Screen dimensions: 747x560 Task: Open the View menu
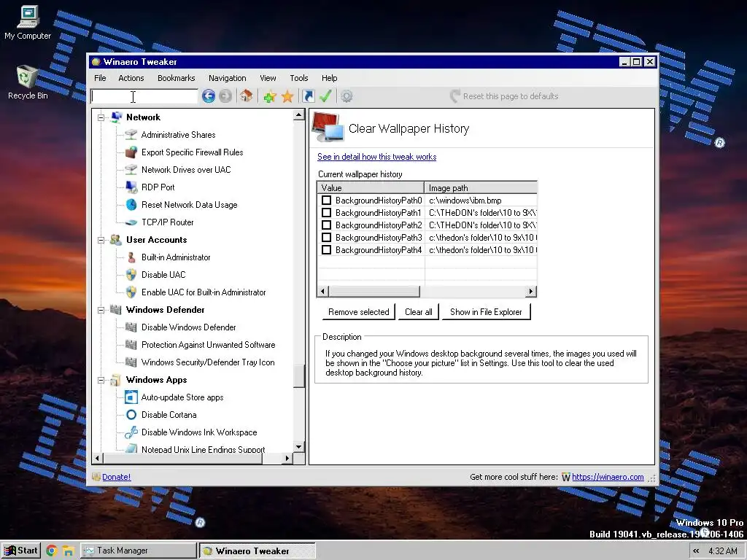tap(268, 78)
